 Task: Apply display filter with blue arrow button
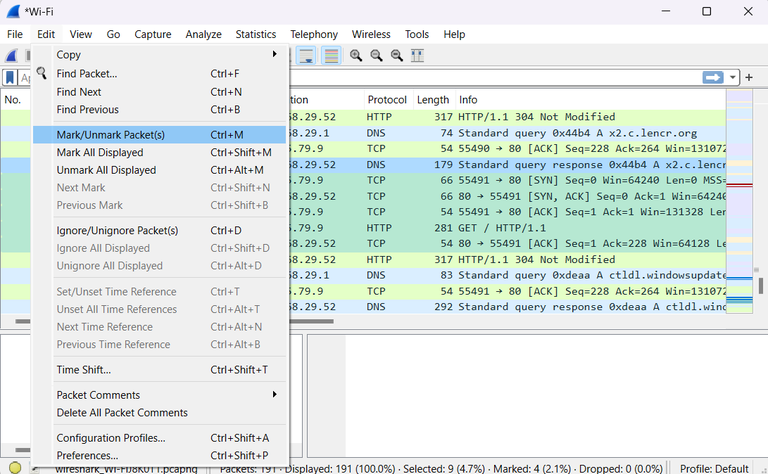pos(713,78)
